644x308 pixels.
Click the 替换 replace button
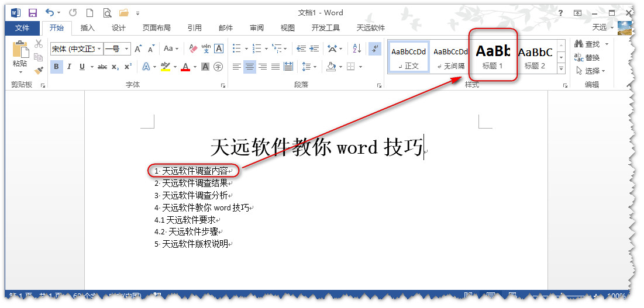(x=587, y=57)
